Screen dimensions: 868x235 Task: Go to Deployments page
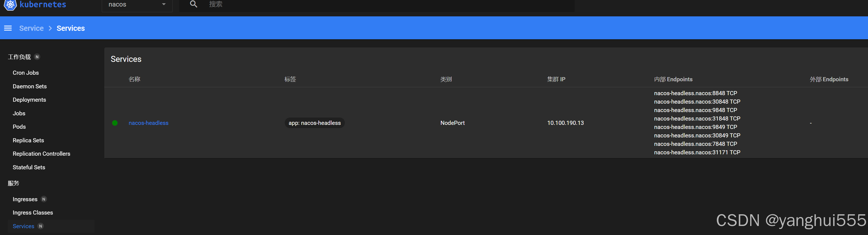click(29, 100)
